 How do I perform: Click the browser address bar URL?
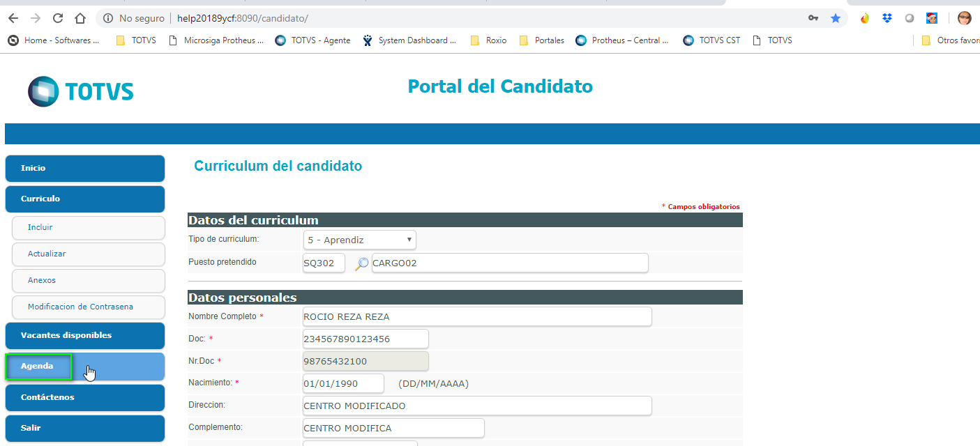(x=242, y=18)
